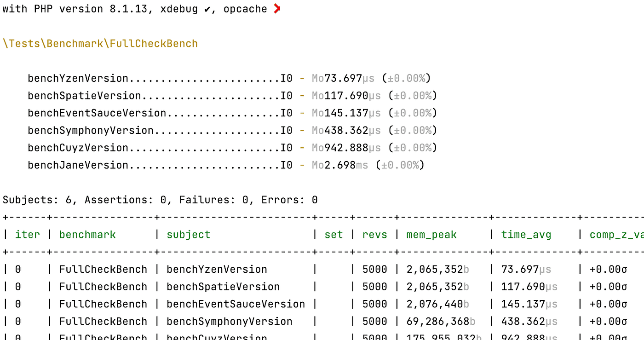Click the benchmark column header
This screenshot has width=644, height=340.
pyautogui.click(x=87, y=235)
